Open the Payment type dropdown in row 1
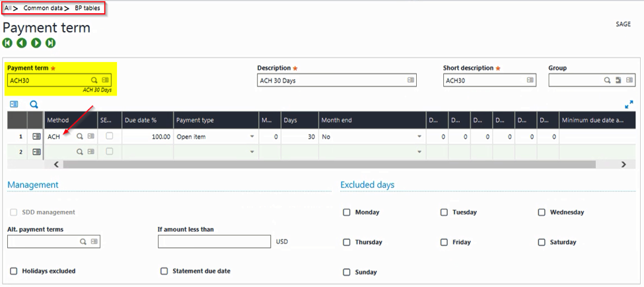 (252, 137)
